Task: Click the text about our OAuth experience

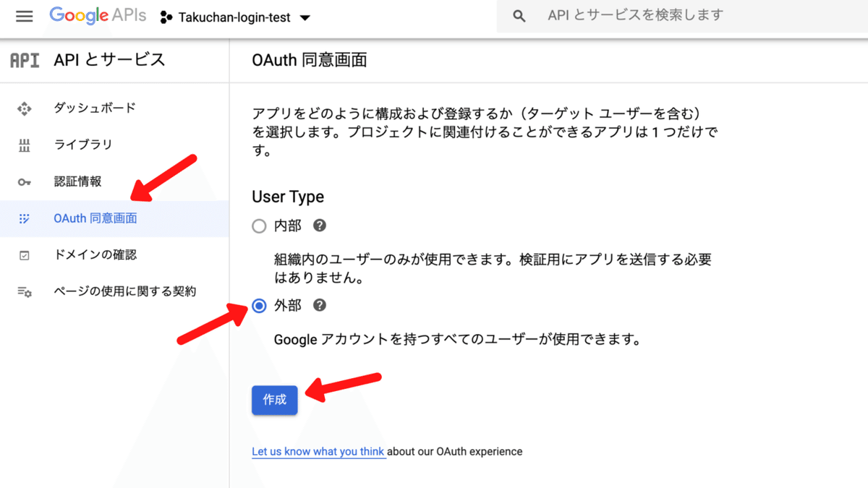Action: [x=455, y=452]
